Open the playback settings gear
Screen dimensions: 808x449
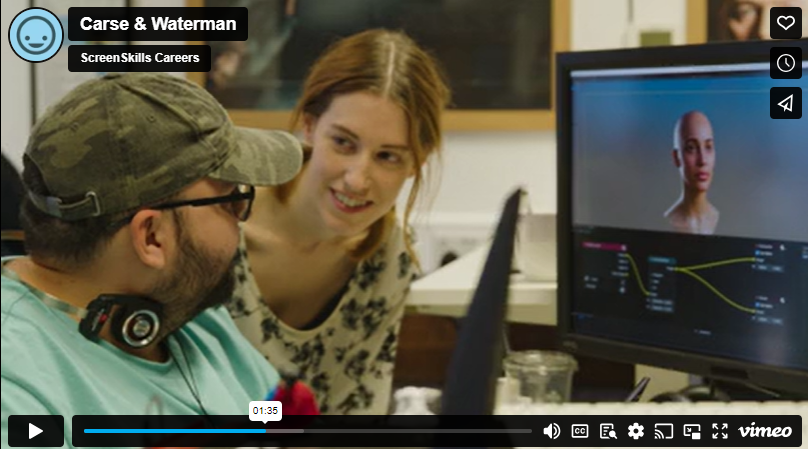tap(635, 431)
